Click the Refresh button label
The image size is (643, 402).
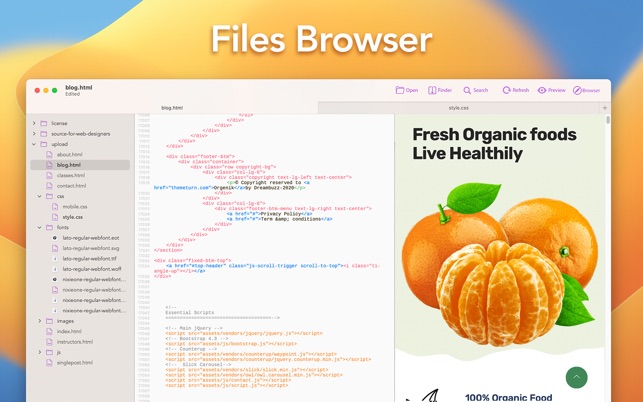pyautogui.click(x=521, y=90)
